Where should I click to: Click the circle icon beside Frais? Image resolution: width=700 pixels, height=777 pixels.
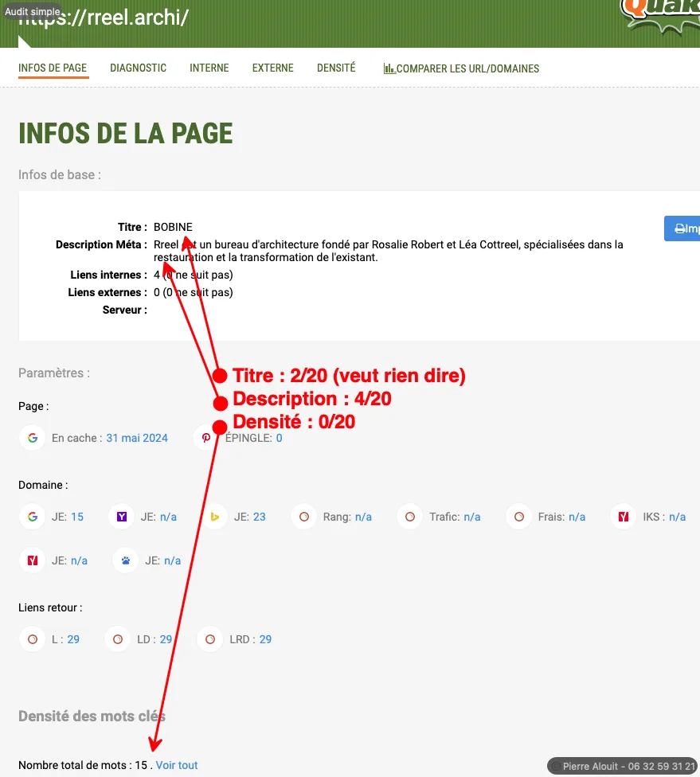[519, 517]
